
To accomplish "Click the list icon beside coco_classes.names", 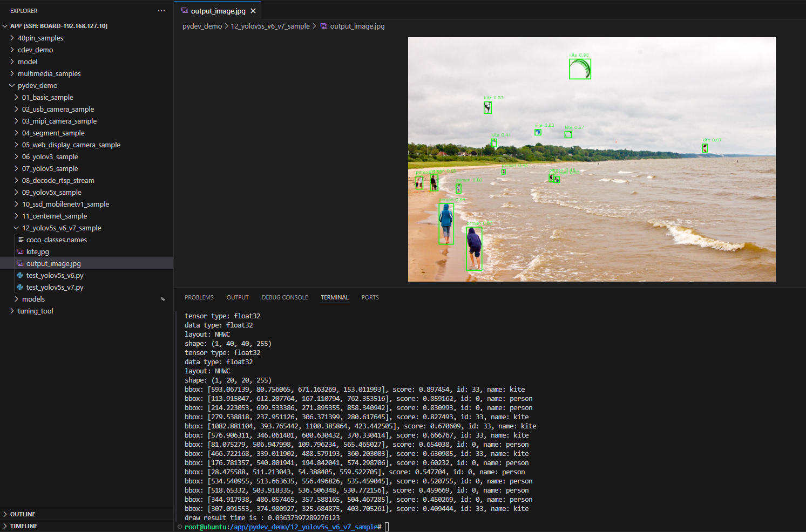I will click(x=20, y=240).
